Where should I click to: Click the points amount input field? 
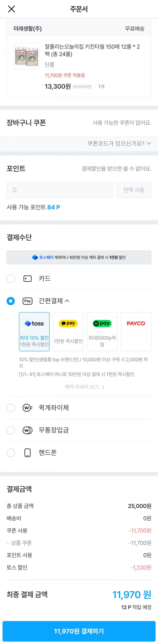point(60,190)
